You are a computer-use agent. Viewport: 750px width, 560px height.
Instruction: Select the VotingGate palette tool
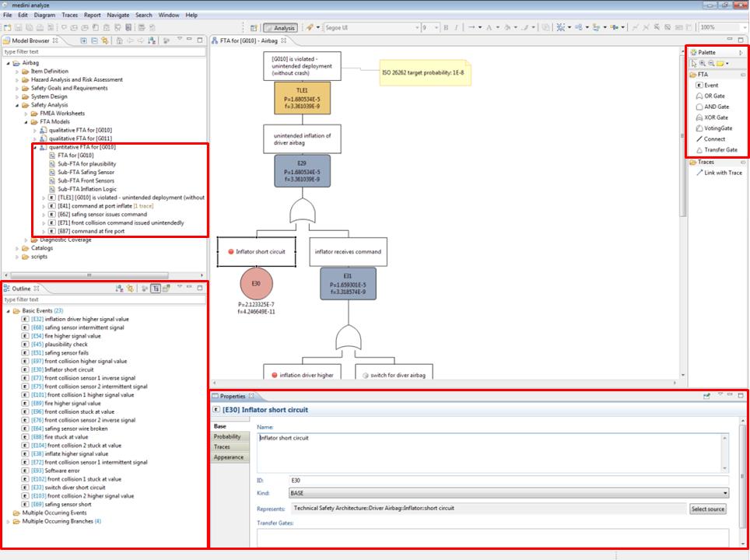(717, 128)
